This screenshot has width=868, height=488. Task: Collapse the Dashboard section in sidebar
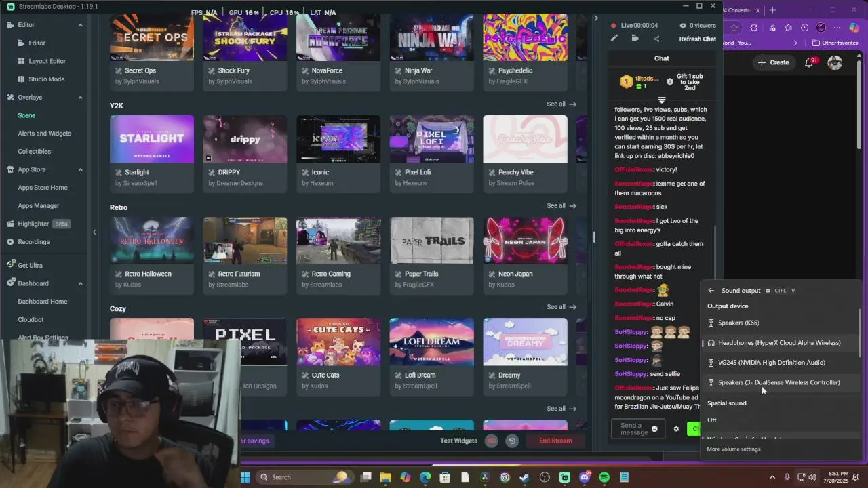[80, 283]
